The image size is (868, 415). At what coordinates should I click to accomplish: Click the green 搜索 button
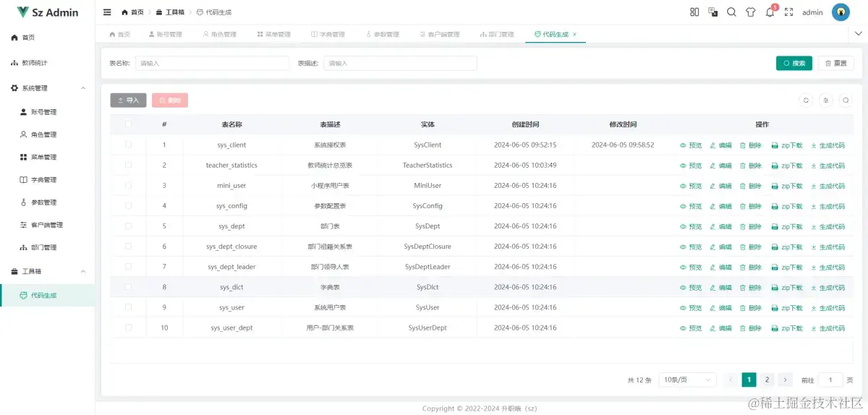tap(794, 64)
